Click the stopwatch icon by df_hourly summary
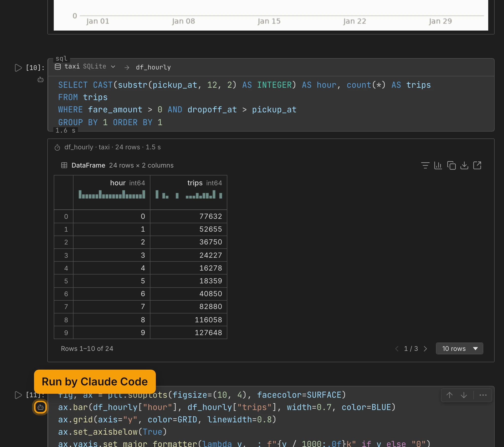The image size is (504, 447). point(57,147)
